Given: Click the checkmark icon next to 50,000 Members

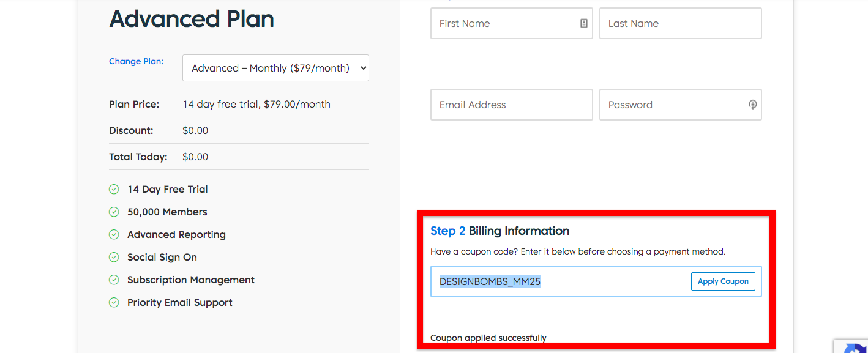Looking at the screenshot, I should (x=114, y=212).
